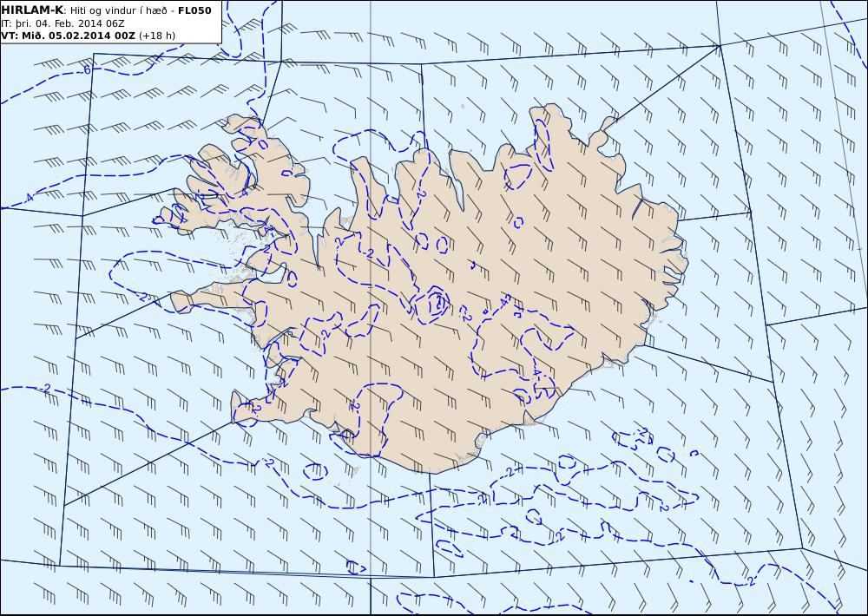Click the "VT: Mið. 05.02.2014 00Z" valid time

tap(68, 36)
